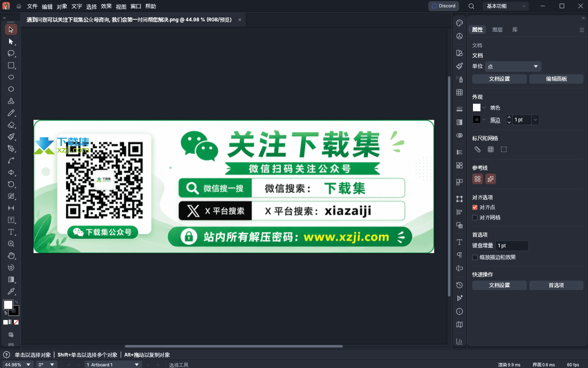Tick the 缩放描边和效果 checkbox
The image size is (588, 368).
tap(475, 258)
